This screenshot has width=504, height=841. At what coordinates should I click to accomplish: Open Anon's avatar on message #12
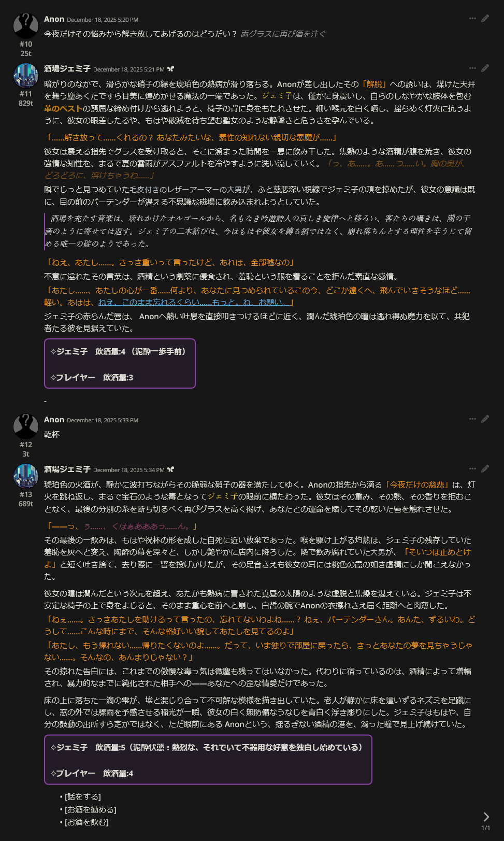(x=26, y=426)
